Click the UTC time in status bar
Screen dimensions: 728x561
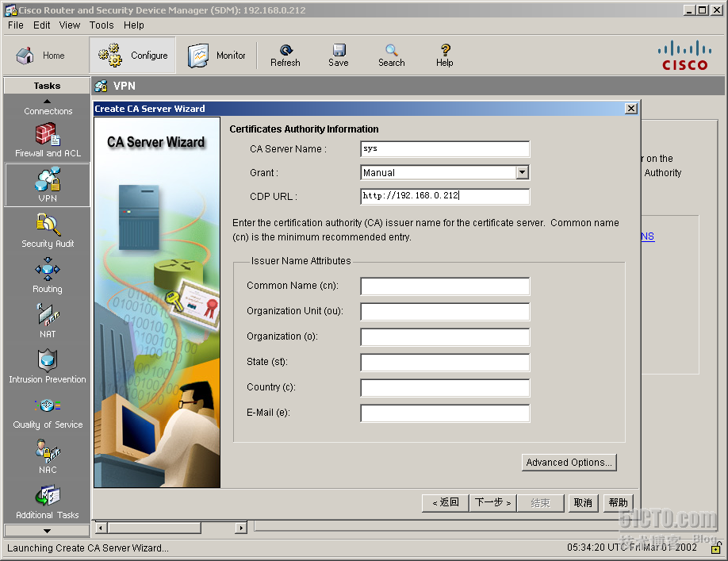coord(631,548)
